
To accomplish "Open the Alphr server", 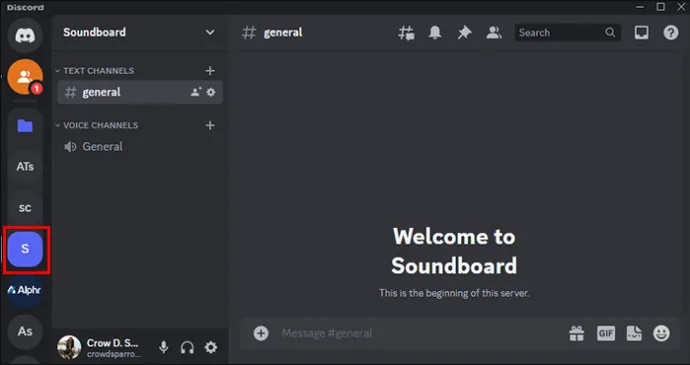I will coord(25,290).
